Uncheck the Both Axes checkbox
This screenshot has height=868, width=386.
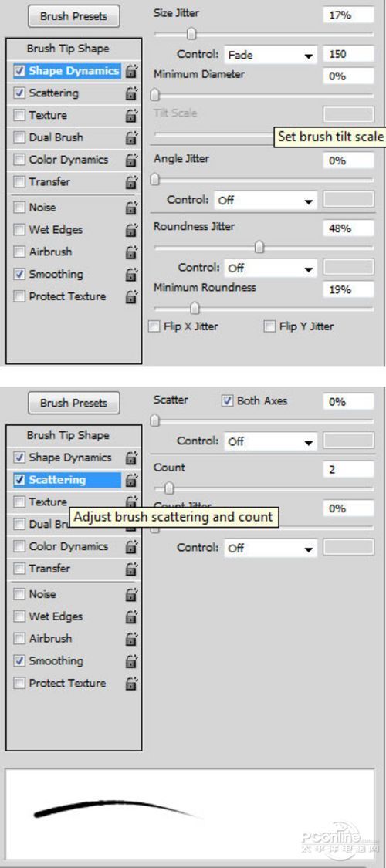click(227, 400)
